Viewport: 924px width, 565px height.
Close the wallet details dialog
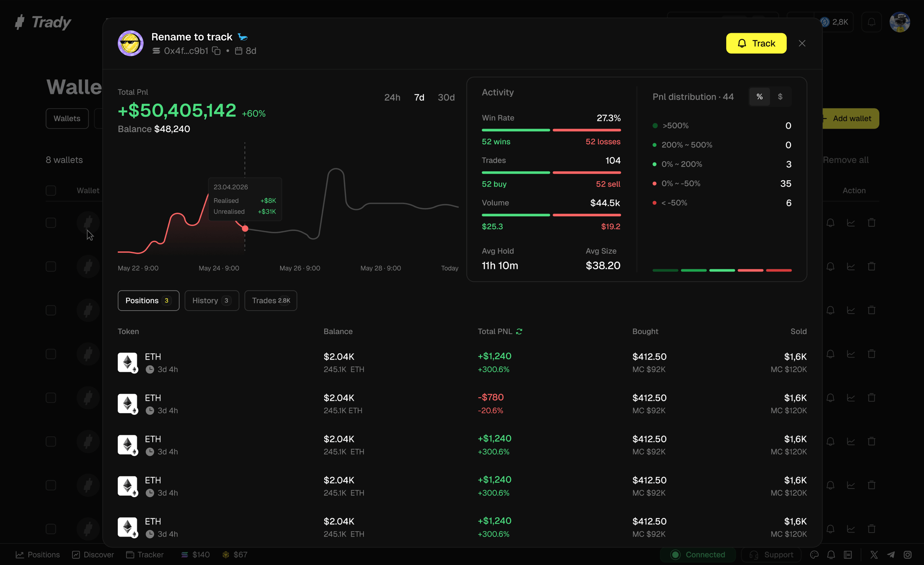point(802,43)
